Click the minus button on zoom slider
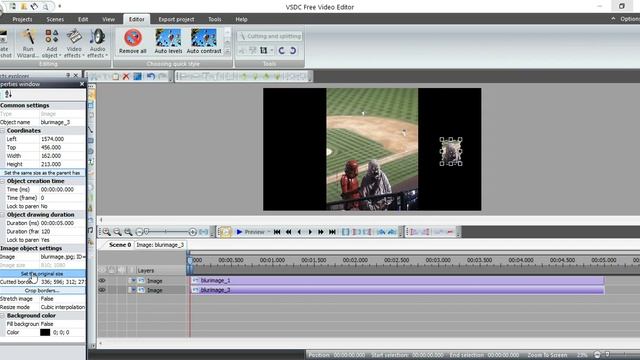 pos(139,232)
